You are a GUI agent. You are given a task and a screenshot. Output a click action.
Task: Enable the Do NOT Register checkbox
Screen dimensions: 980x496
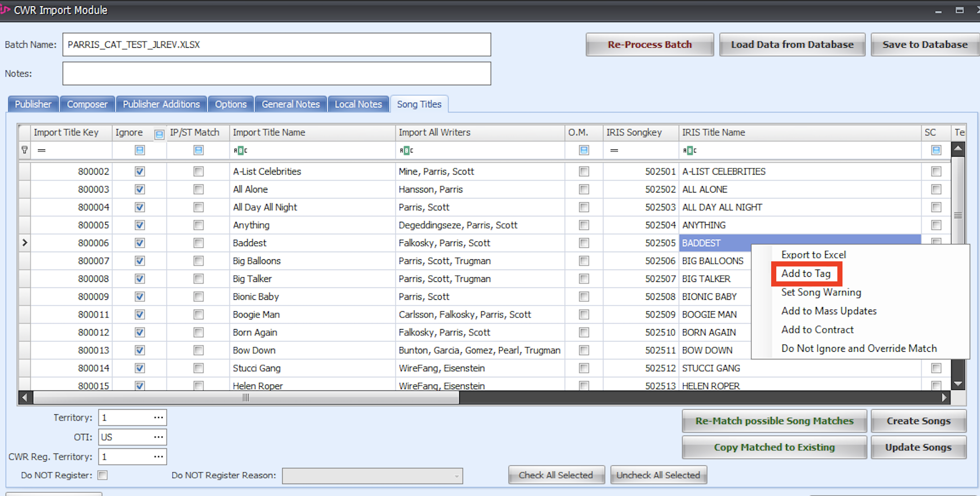point(103,475)
